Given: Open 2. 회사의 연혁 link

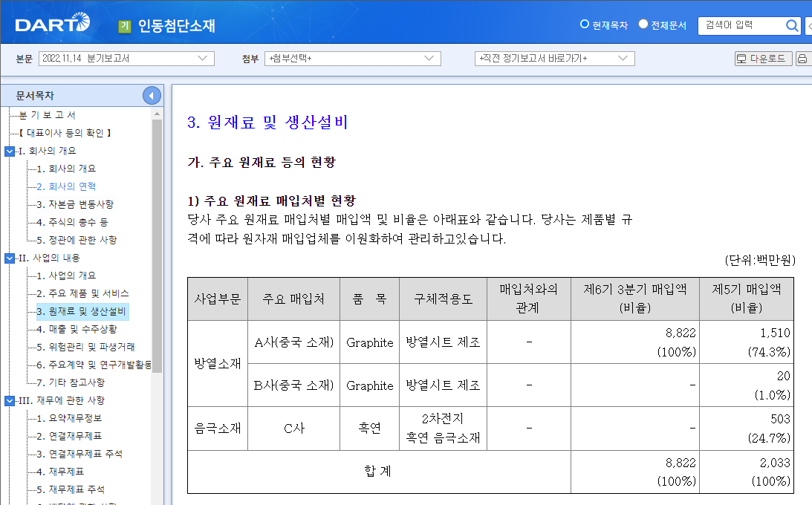Looking at the screenshot, I should [x=67, y=186].
